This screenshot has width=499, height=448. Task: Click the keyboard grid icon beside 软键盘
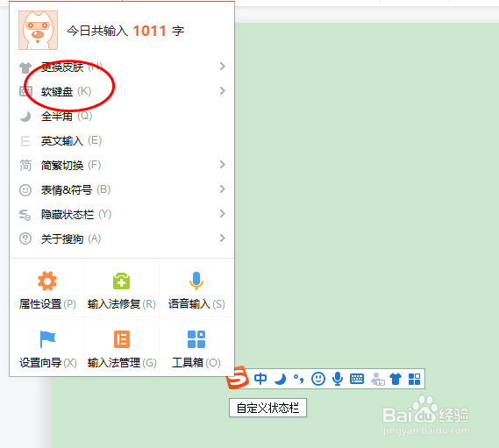(25, 91)
